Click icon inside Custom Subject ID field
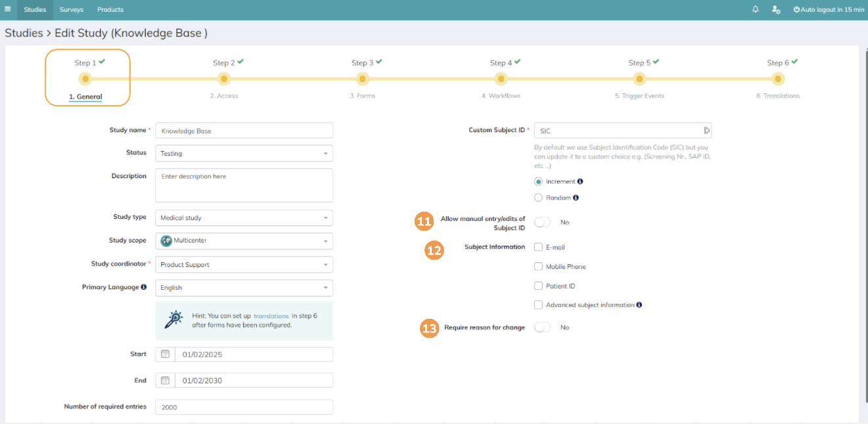868x424 pixels. [706, 130]
